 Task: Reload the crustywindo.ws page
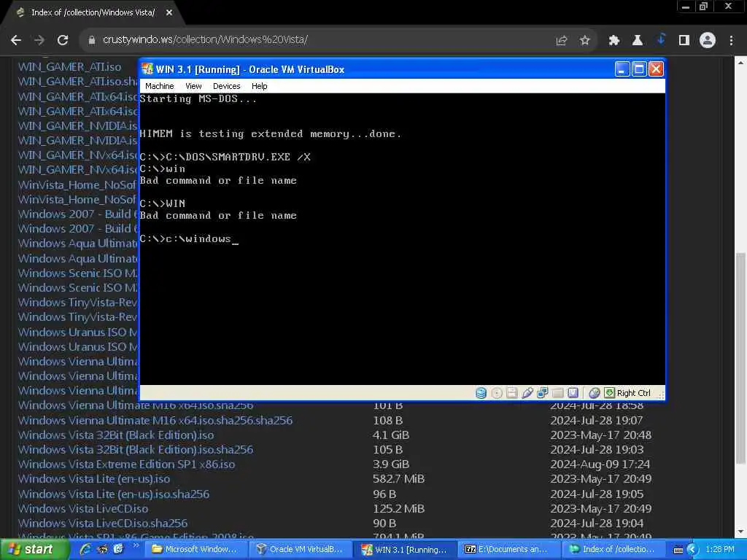[x=63, y=41]
